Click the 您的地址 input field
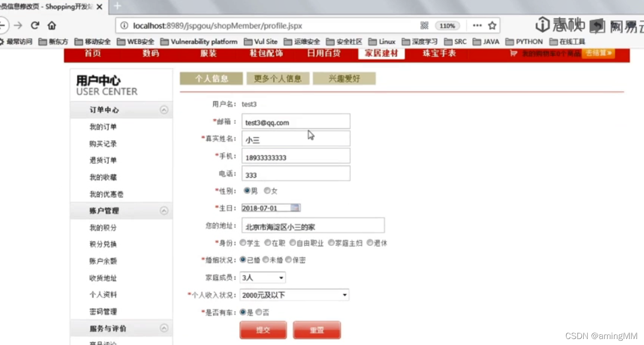 tap(313, 226)
